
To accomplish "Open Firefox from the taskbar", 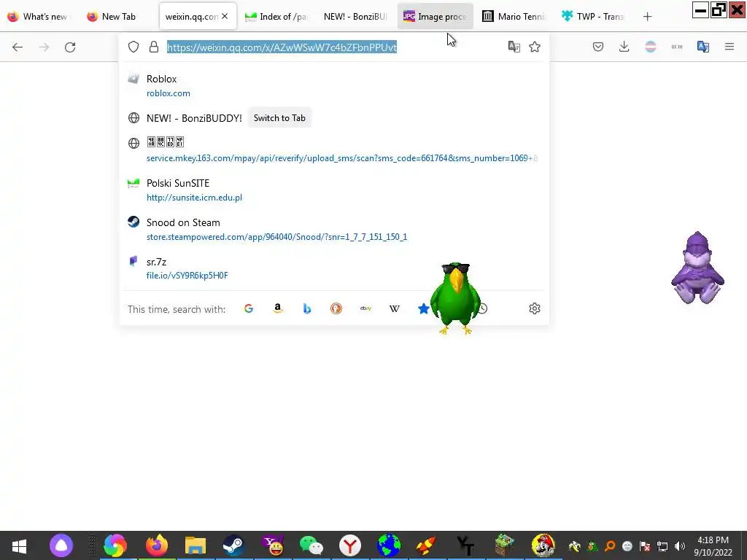I will 156,545.
